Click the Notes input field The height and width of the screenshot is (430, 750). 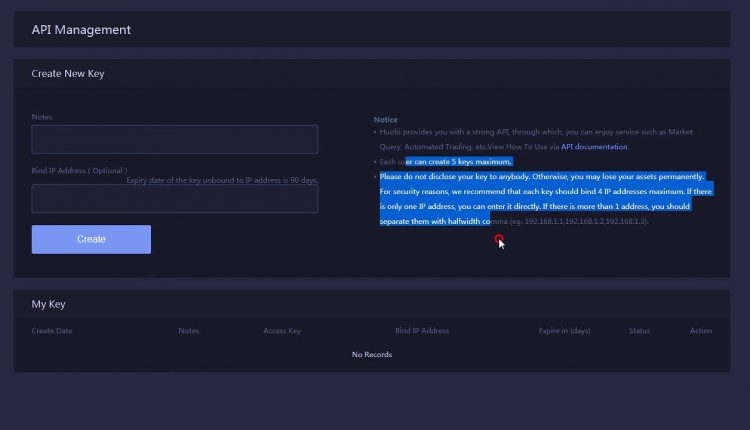175,139
